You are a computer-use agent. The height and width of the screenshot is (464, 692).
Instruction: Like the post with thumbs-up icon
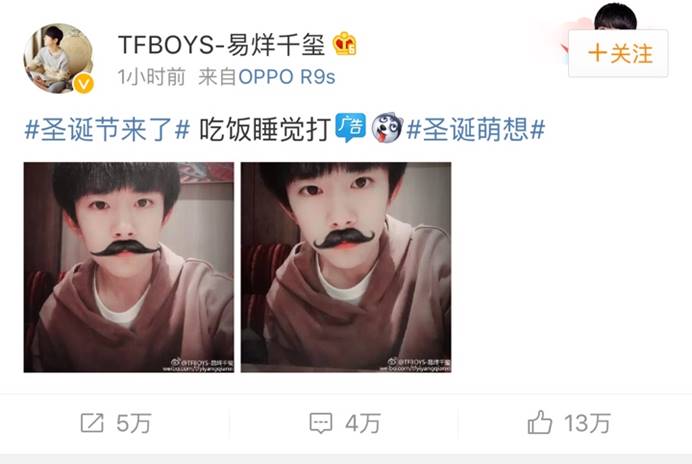click(x=539, y=422)
